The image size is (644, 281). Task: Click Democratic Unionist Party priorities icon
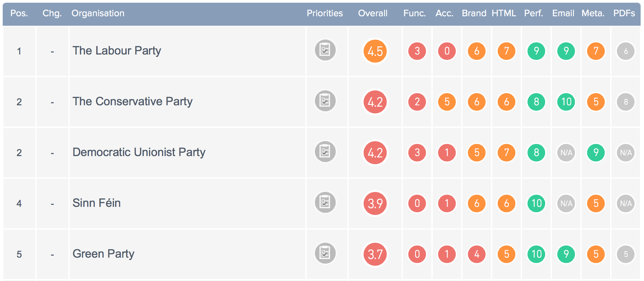click(x=325, y=152)
